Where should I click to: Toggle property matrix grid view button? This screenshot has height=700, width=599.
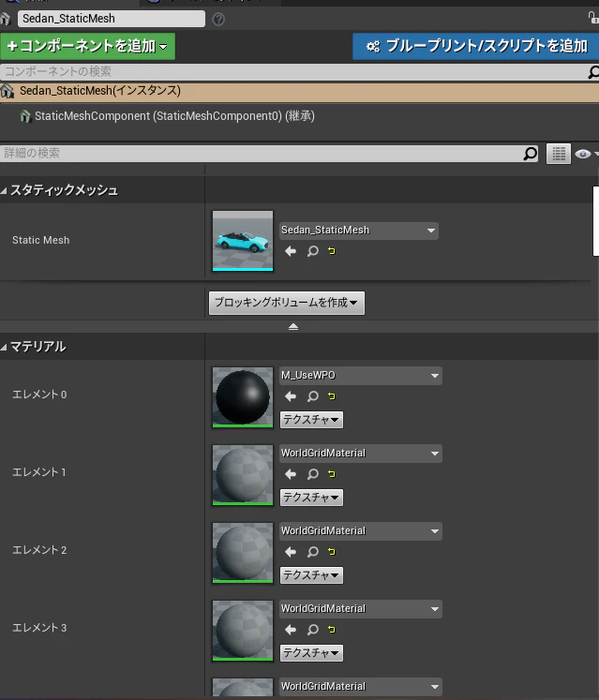559,154
